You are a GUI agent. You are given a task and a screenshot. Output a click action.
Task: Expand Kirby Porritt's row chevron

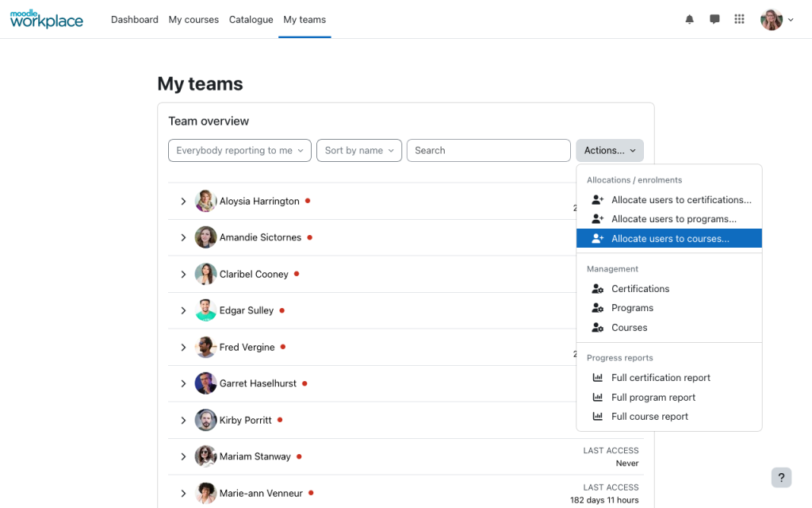click(x=183, y=421)
